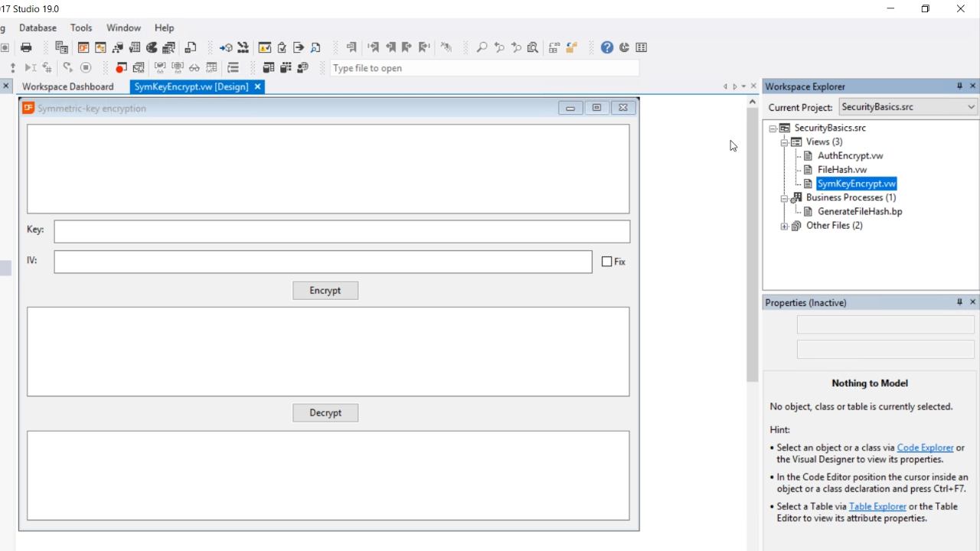Pin the Workspace Explorer panel
Image resolution: width=980 pixels, height=551 pixels.
(x=959, y=86)
